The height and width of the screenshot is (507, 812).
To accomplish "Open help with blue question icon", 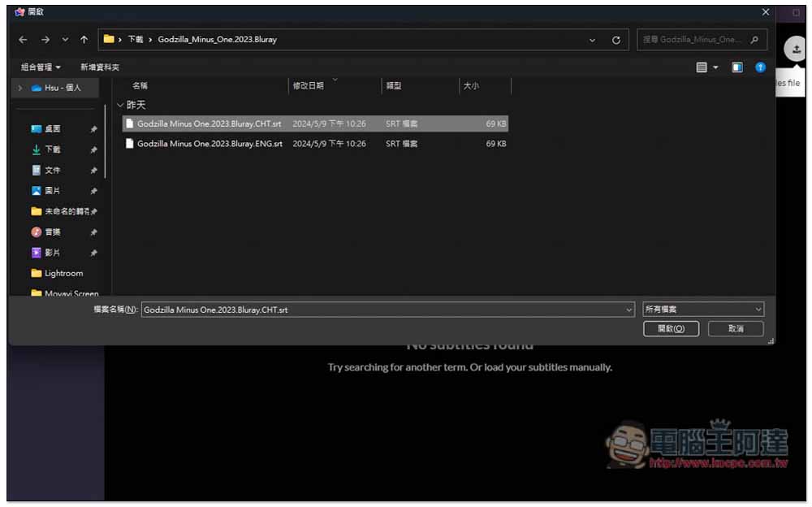I will tap(760, 67).
